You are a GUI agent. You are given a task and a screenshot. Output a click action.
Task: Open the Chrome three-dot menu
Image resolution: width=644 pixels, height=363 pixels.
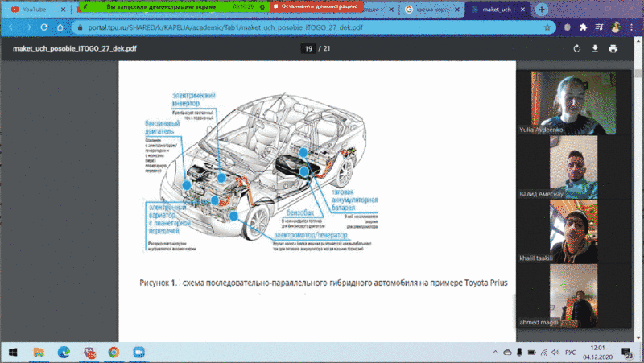click(x=632, y=27)
